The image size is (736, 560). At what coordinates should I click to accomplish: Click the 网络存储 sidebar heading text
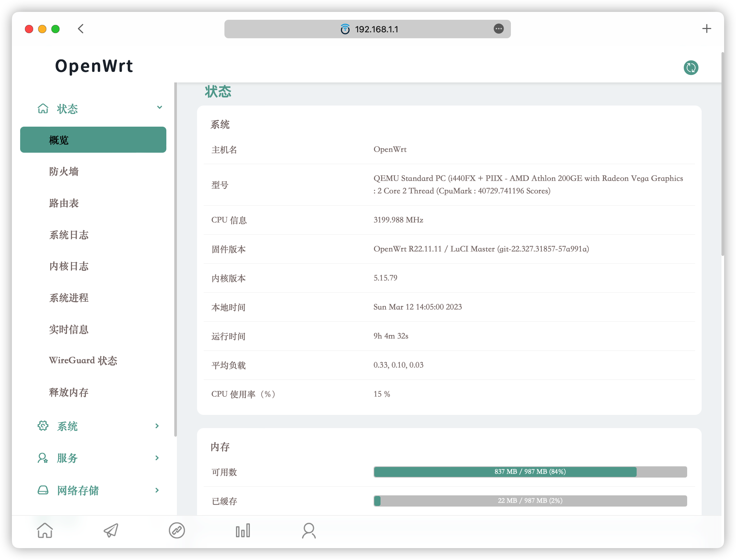click(x=78, y=490)
